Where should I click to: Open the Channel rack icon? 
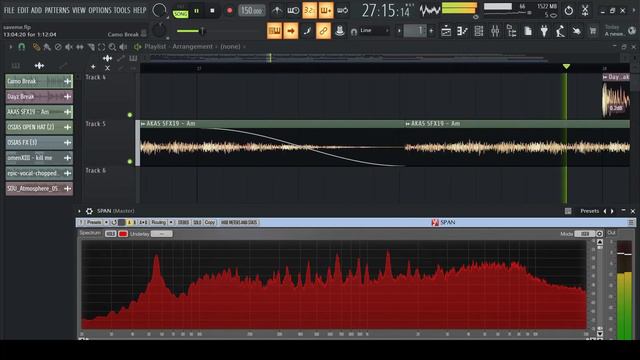(x=479, y=31)
